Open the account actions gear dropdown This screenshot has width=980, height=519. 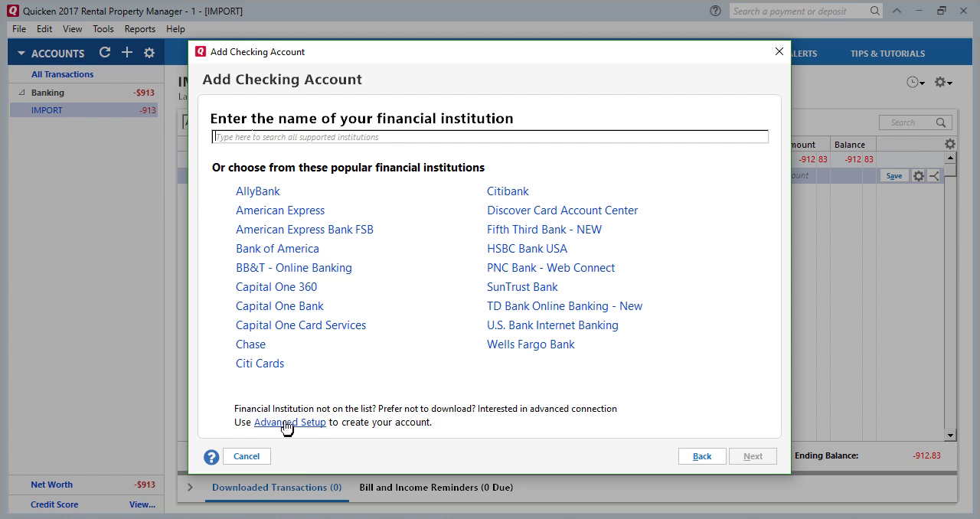[943, 83]
